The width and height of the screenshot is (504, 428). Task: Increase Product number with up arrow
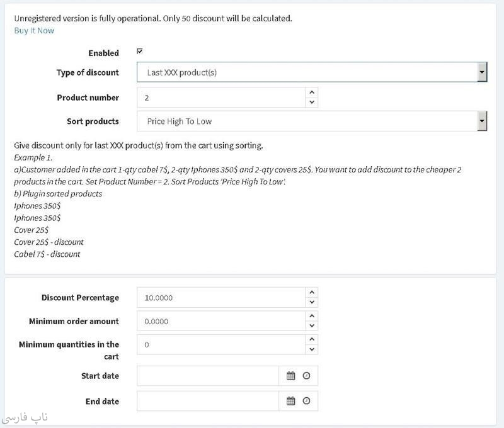(311, 93)
